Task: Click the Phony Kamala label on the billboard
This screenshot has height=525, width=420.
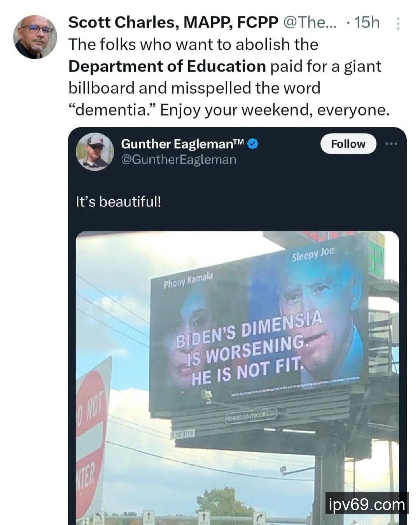Action: tap(188, 280)
